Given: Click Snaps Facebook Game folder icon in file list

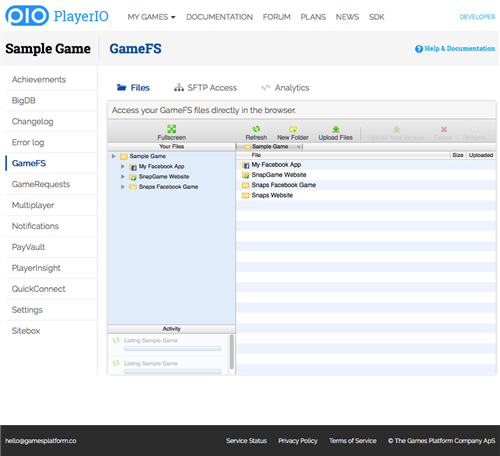Looking at the screenshot, I should pyautogui.click(x=246, y=185).
